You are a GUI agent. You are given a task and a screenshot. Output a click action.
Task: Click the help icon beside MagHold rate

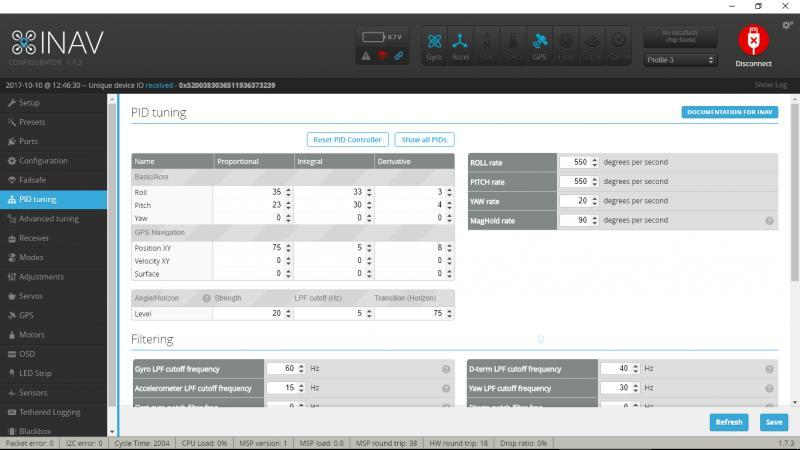769,220
